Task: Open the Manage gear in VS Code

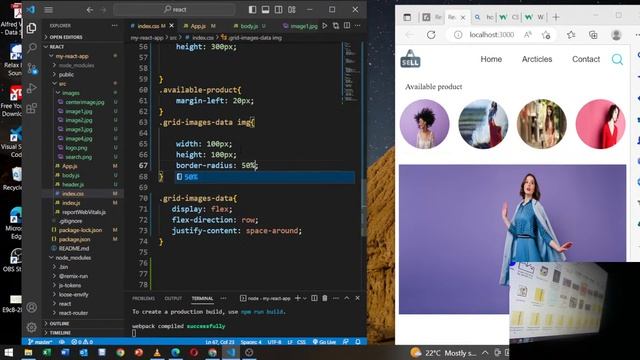Action: click(x=32, y=327)
